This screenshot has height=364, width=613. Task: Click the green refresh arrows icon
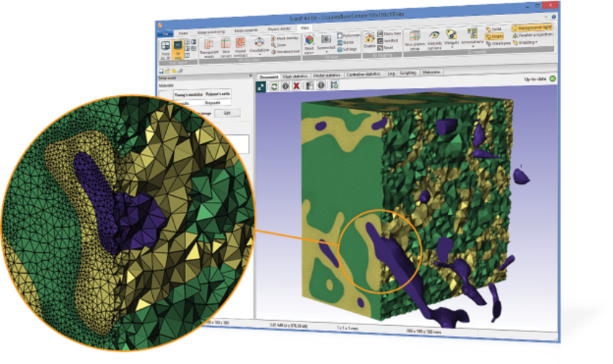point(274,85)
